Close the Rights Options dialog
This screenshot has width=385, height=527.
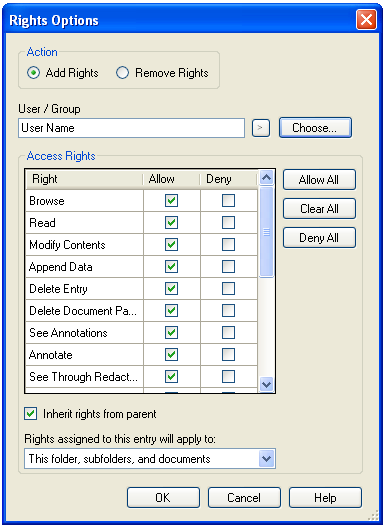point(366,20)
